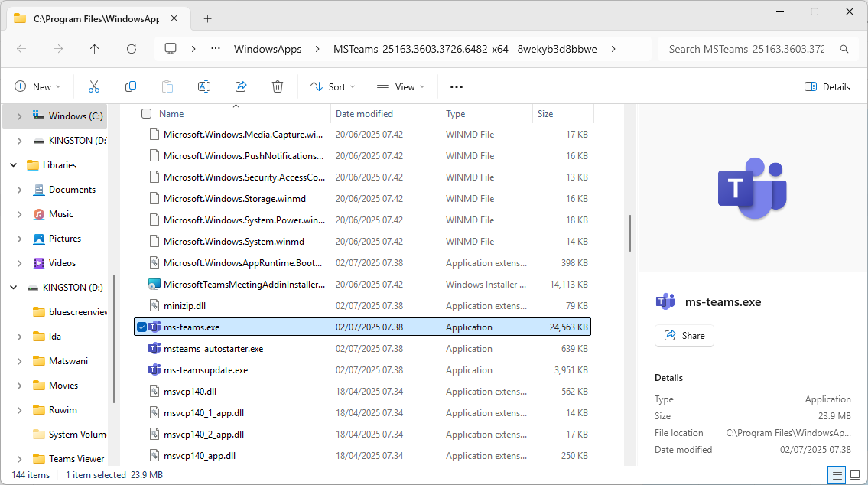This screenshot has height=485, width=868.
Task: Open the View options dropdown
Action: click(x=400, y=86)
